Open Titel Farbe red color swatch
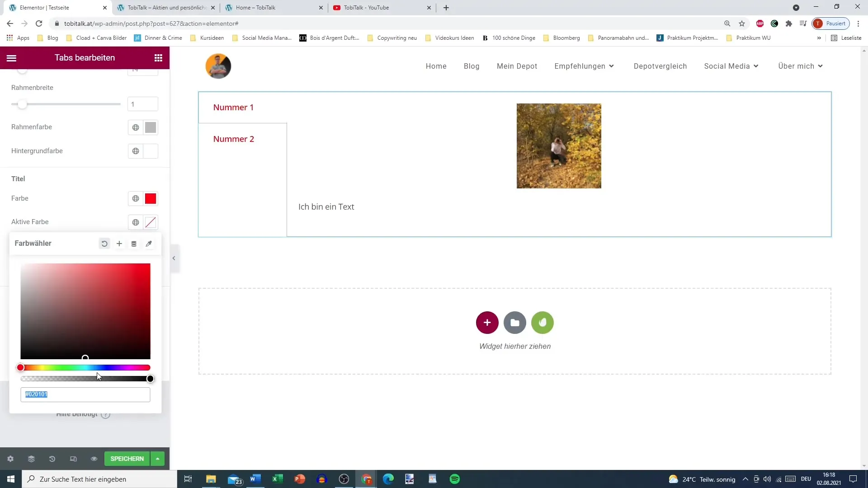868x488 pixels. [151, 198]
